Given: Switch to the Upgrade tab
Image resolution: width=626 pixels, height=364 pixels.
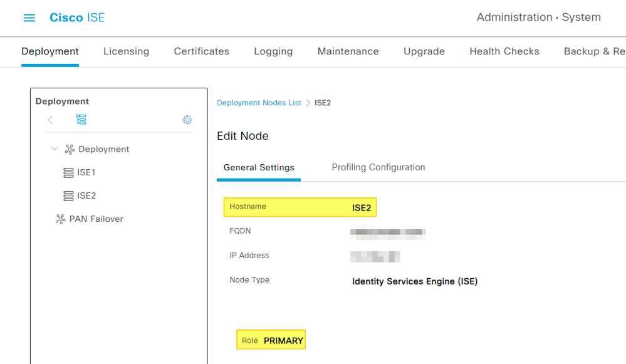Looking at the screenshot, I should click(x=424, y=51).
